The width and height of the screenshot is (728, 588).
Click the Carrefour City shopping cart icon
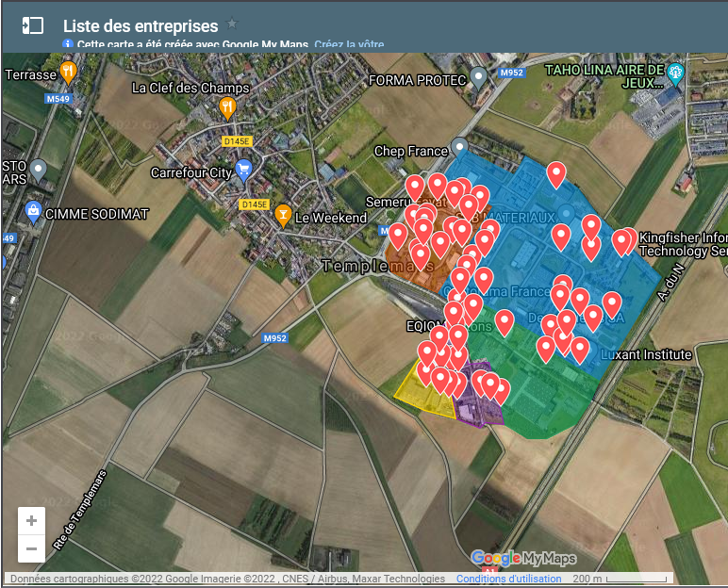coord(244,171)
